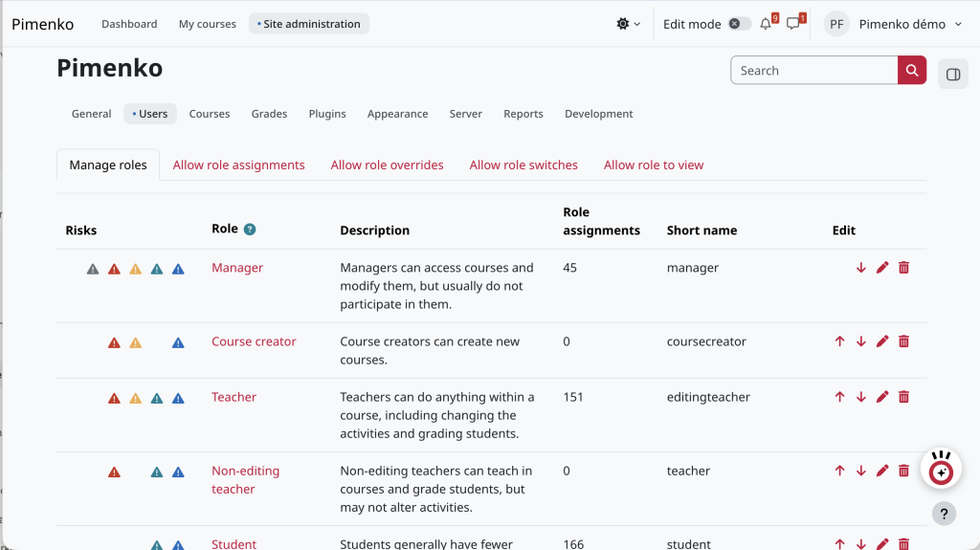The height and width of the screenshot is (550, 980).
Task: Click the grey risk triangle for Manager
Action: [x=93, y=270]
